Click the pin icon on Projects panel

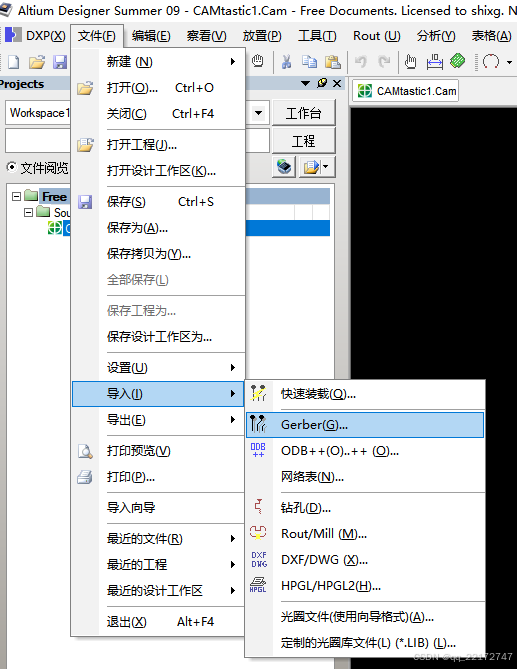coord(322,83)
